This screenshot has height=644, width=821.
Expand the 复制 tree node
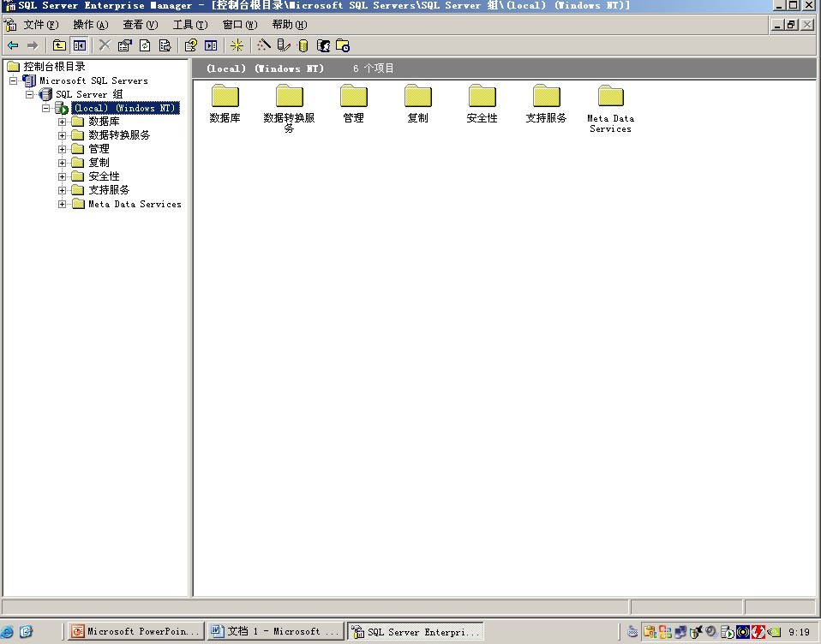(63, 163)
